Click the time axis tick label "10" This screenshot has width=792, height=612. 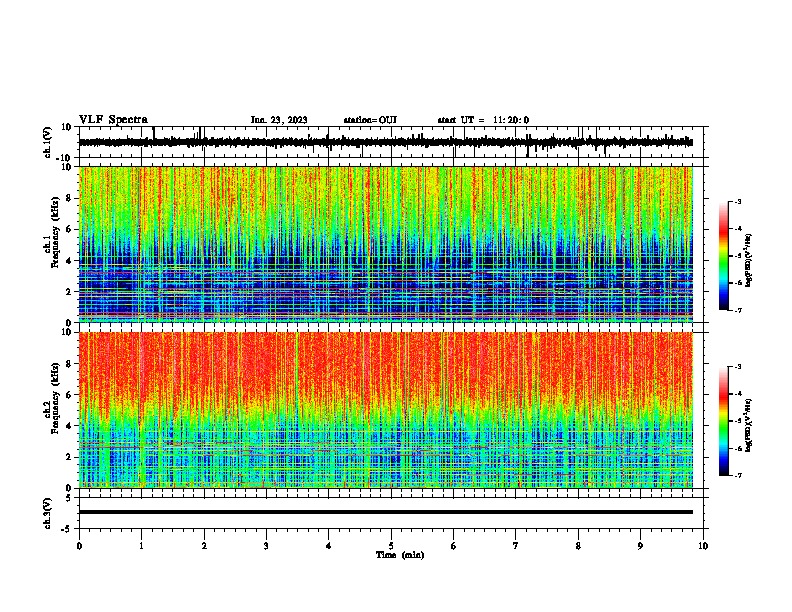pyautogui.click(x=703, y=546)
